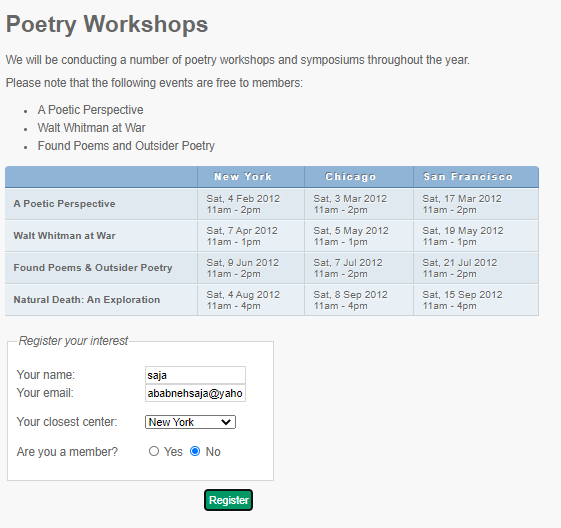
Task: Focus the Your email input field
Action: pyautogui.click(x=195, y=393)
